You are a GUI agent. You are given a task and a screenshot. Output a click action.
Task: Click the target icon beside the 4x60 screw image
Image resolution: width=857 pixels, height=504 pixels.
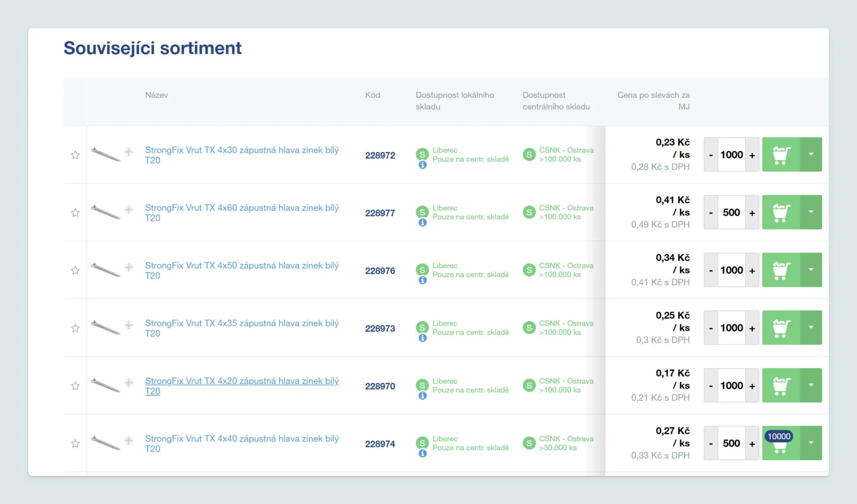tap(129, 209)
